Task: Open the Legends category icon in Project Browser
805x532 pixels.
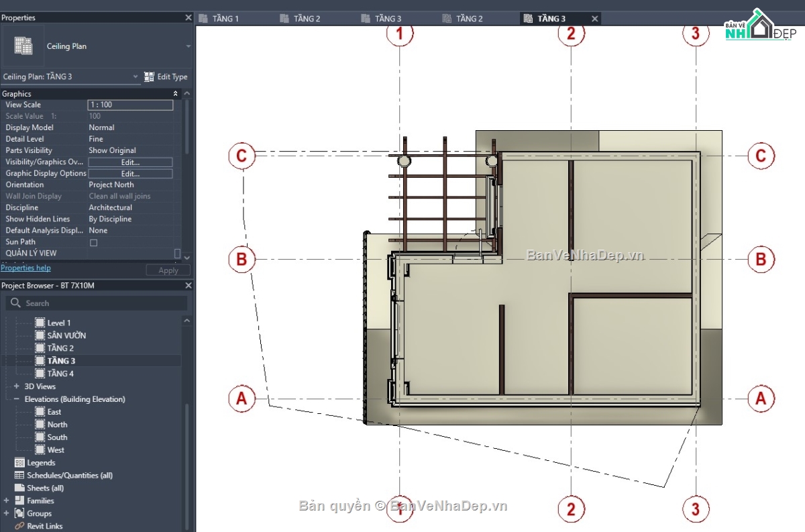Action: 19,462
